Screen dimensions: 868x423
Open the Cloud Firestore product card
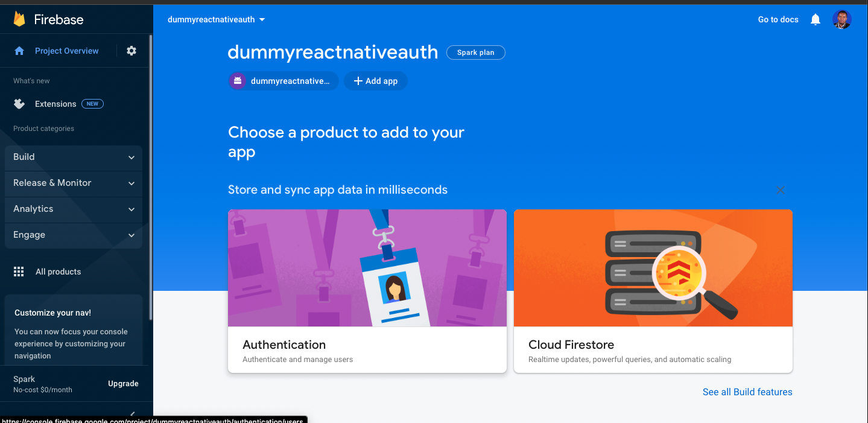653,291
